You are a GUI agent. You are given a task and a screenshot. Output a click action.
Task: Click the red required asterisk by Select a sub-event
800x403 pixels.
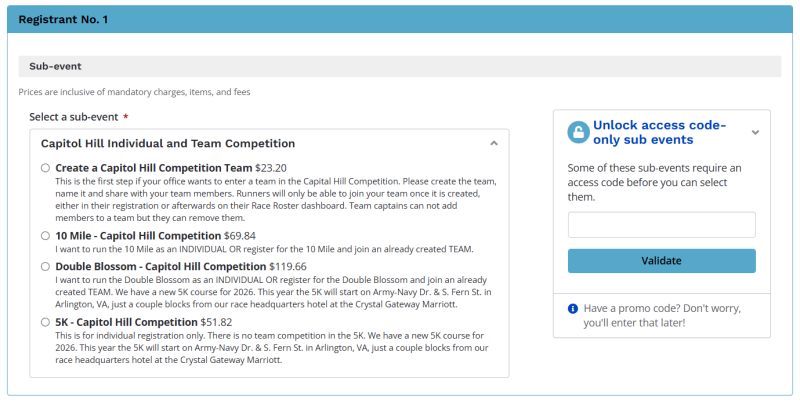(126, 118)
